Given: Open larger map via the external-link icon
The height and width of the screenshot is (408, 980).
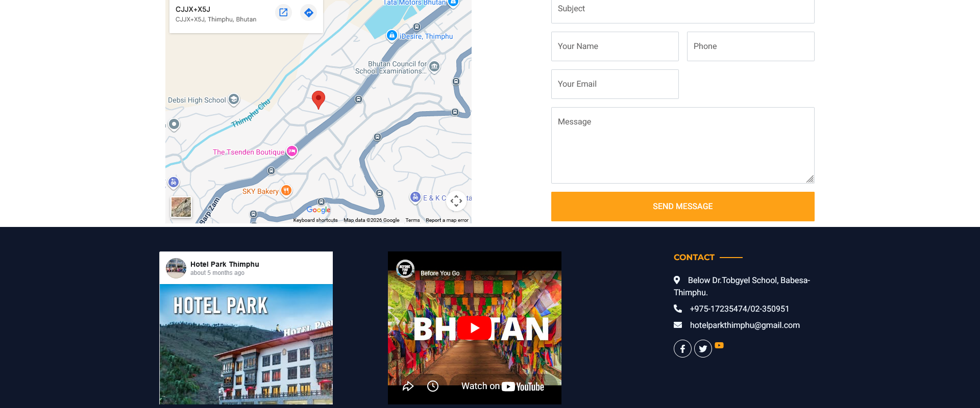Looking at the screenshot, I should (x=283, y=13).
